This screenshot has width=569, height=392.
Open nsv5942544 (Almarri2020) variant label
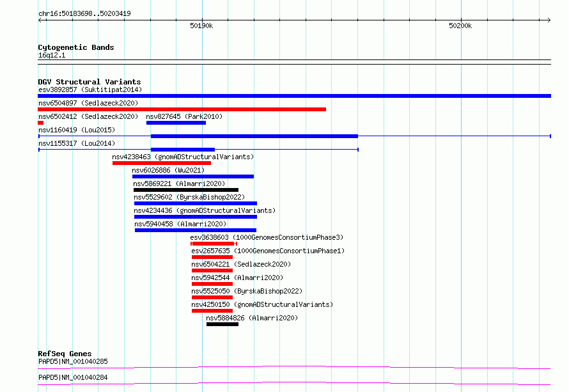[x=237, y=278]
